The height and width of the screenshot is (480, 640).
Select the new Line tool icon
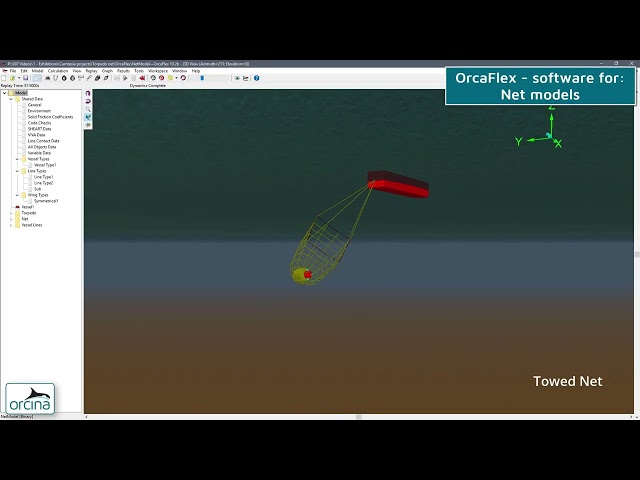tap(56, 78)
